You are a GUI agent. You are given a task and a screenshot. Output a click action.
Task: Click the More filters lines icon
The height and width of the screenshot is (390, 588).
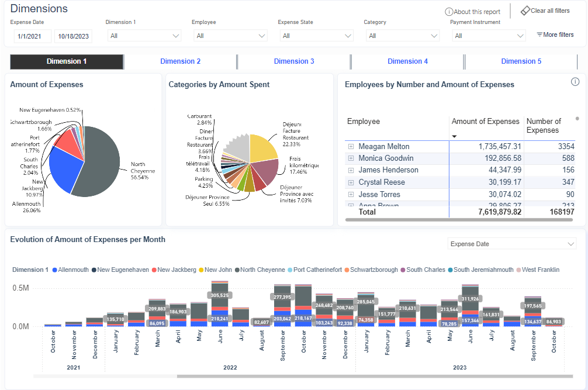(539, 35)
